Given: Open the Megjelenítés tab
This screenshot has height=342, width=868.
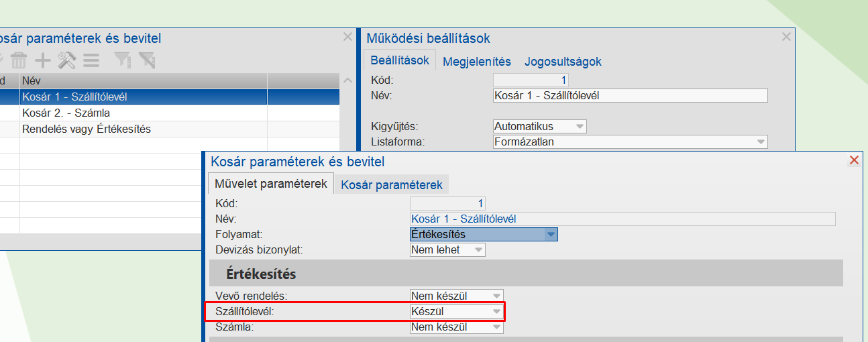Looking at the screenshot, I should click(x=477, y=62).
